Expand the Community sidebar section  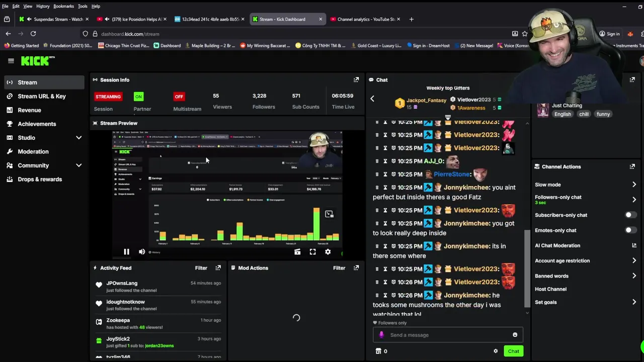(x=78, y=165)
